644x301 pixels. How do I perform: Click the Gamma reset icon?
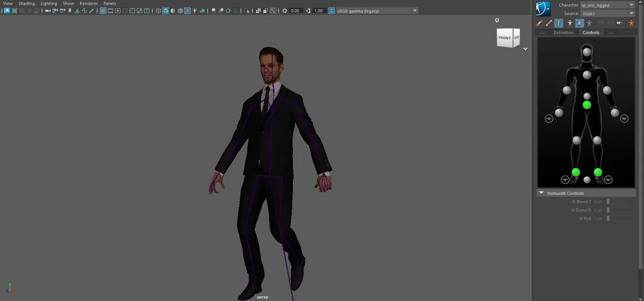308,11
